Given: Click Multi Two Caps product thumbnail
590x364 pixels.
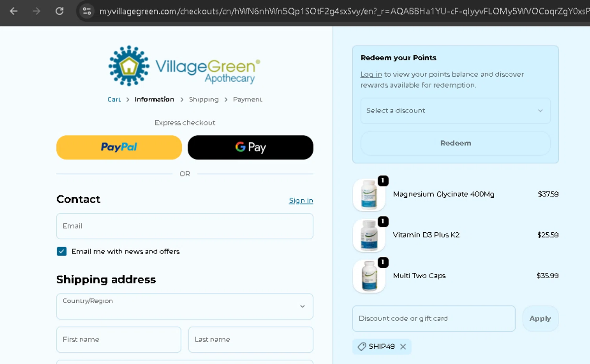Looking at the screenshot, I should pos(369,276).
